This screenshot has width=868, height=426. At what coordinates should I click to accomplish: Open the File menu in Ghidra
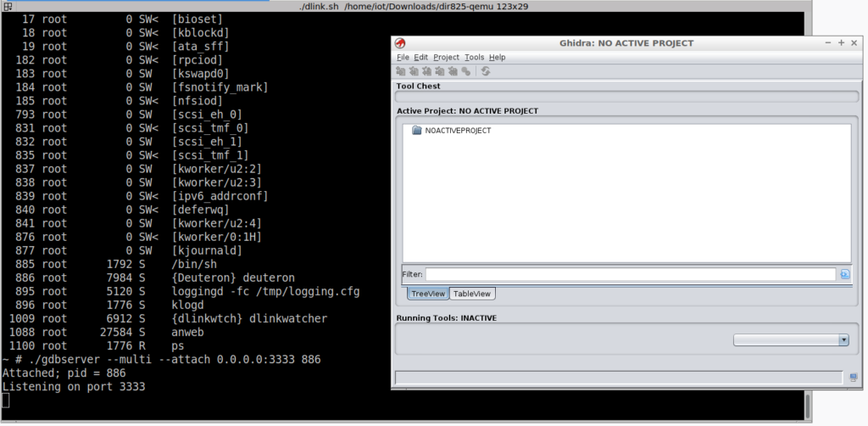coord(403,57)
